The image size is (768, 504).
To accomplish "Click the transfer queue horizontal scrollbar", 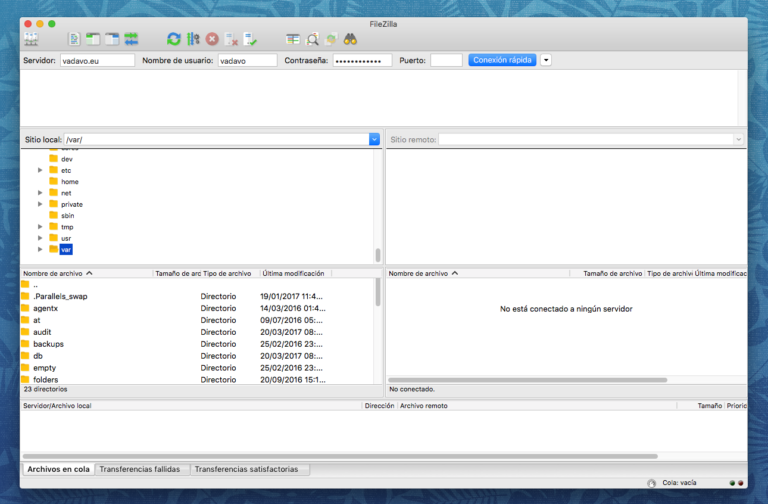I will 340,456.
